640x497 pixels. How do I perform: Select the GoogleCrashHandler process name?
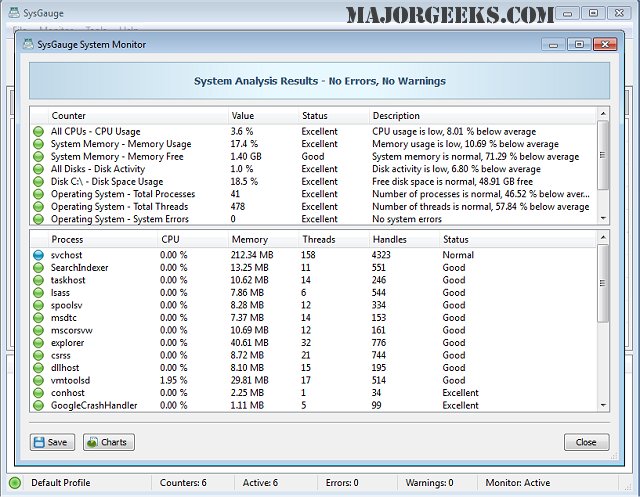(94, 406)
